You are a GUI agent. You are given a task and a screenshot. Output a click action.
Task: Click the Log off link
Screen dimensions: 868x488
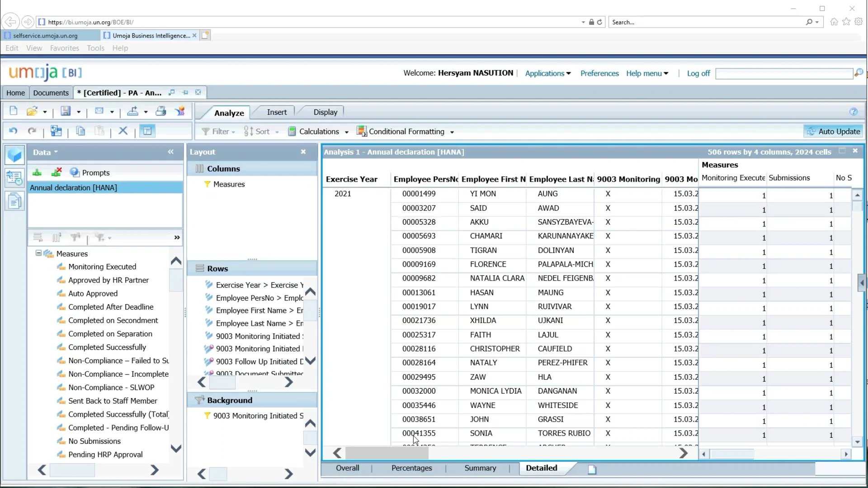(x=698, y=73)
